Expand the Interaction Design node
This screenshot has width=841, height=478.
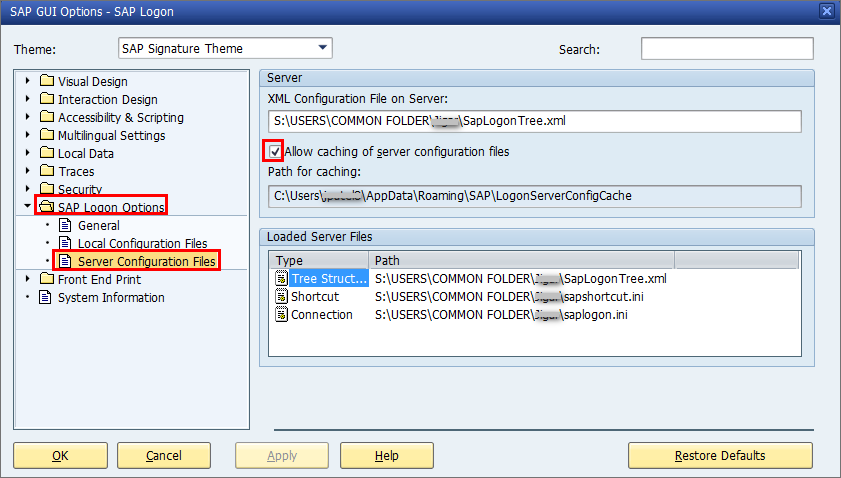pyautogui.click(x=27, y=99)
